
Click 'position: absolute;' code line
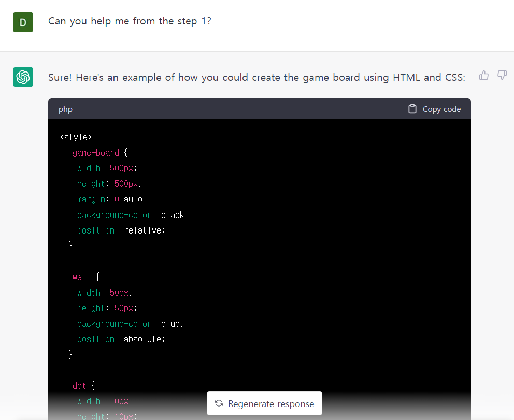(x=121, y=339)
